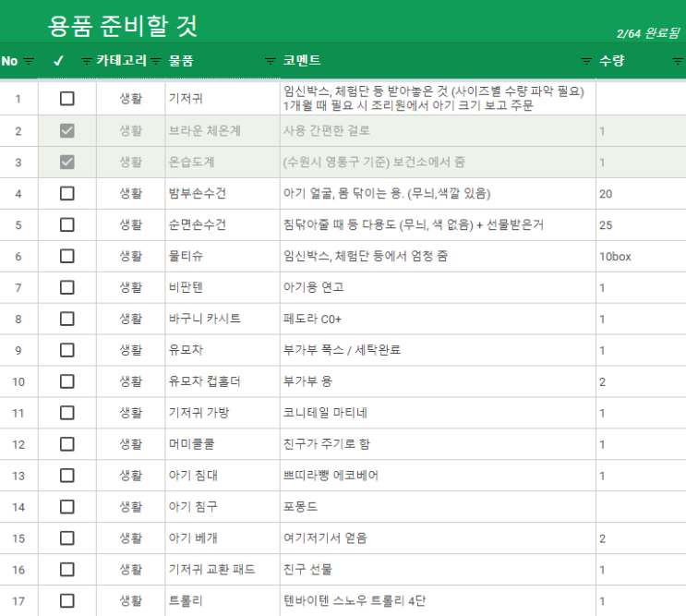The height and width of the screenshot is (616, 686).
Task: Check the 비판텐 checkbox
Action: [x=66, y=287]
